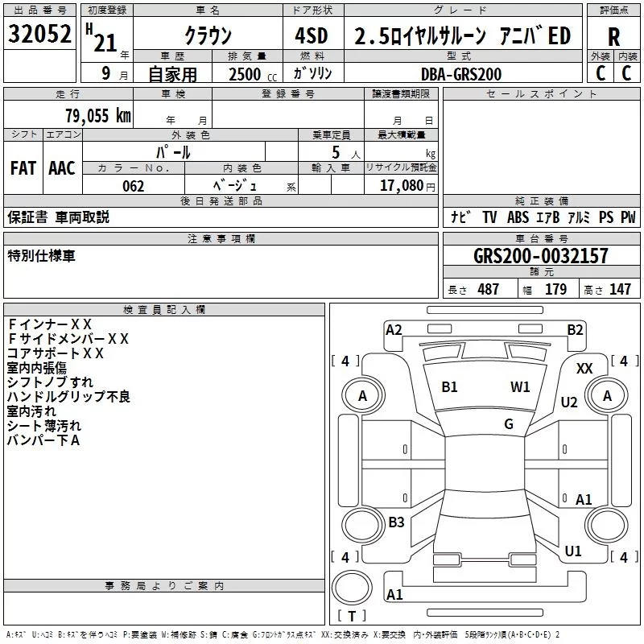Image resolution: width=644 pixels, height=644 pixels.
Task: Click the XX replaced-panel marker on diagram
Action: point(584,368)
